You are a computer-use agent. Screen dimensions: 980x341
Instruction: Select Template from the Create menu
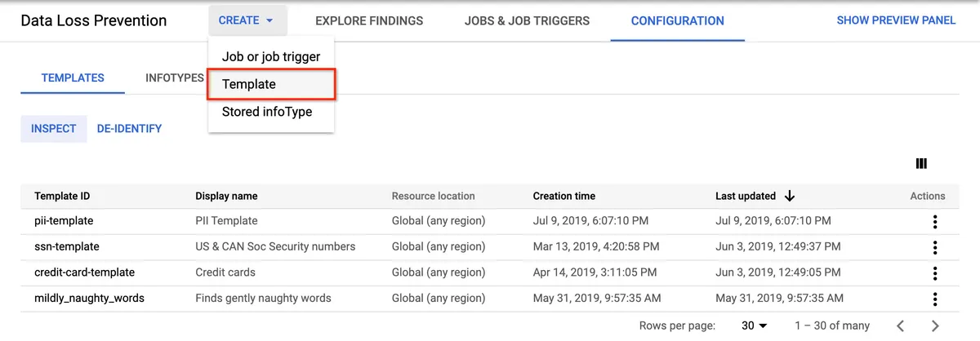coord(249,84)
